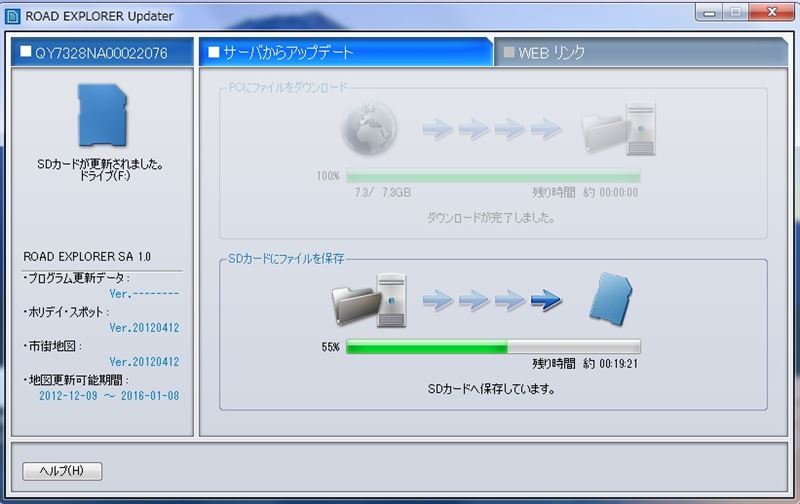Click the 2012-12-09 ~ 2016-01-08 date range
800x504 pixels.
(x=109, y=396)
